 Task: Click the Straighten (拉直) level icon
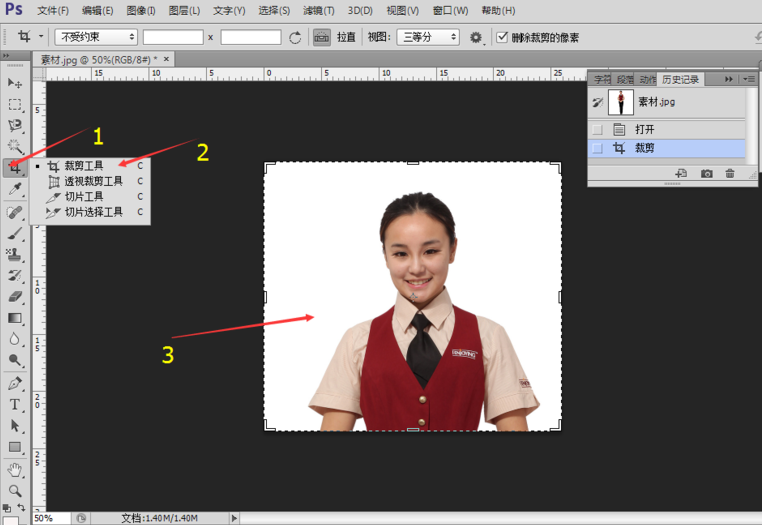pos(322,37)
